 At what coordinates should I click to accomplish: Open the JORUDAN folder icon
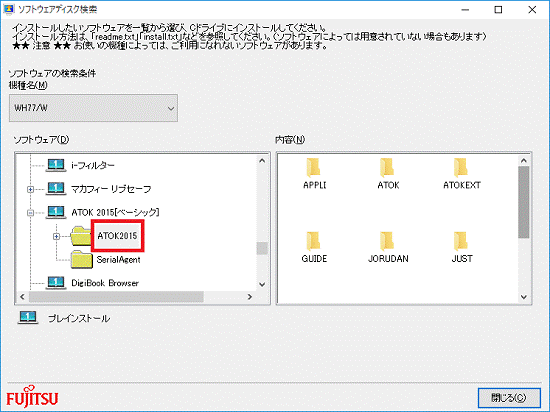click(387, 242)
